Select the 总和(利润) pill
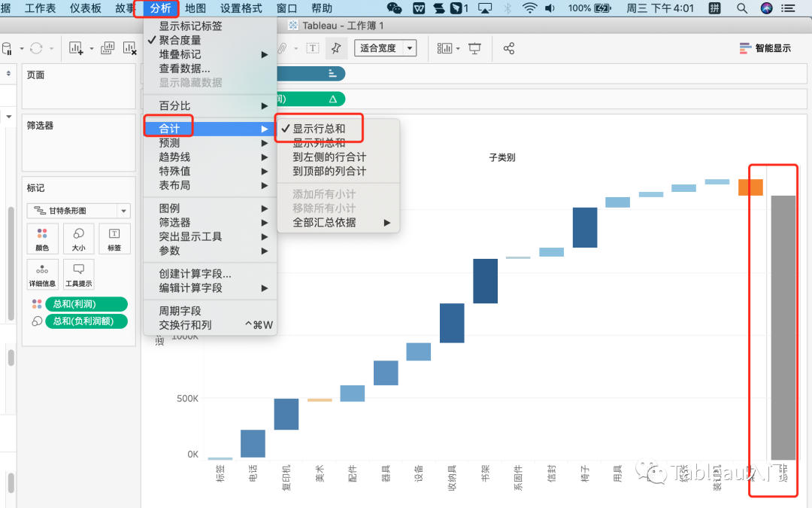 tap(86, 304)
